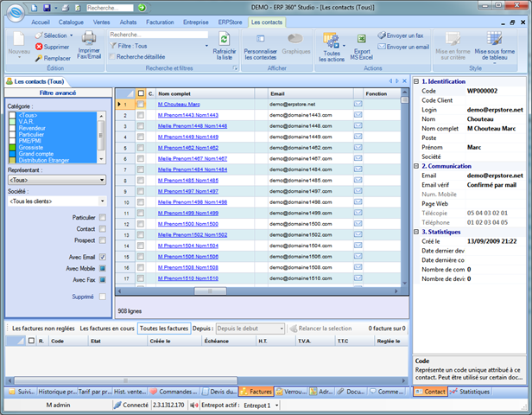
Task: Switch to the Facturation tab
Action: click(160, 22)
